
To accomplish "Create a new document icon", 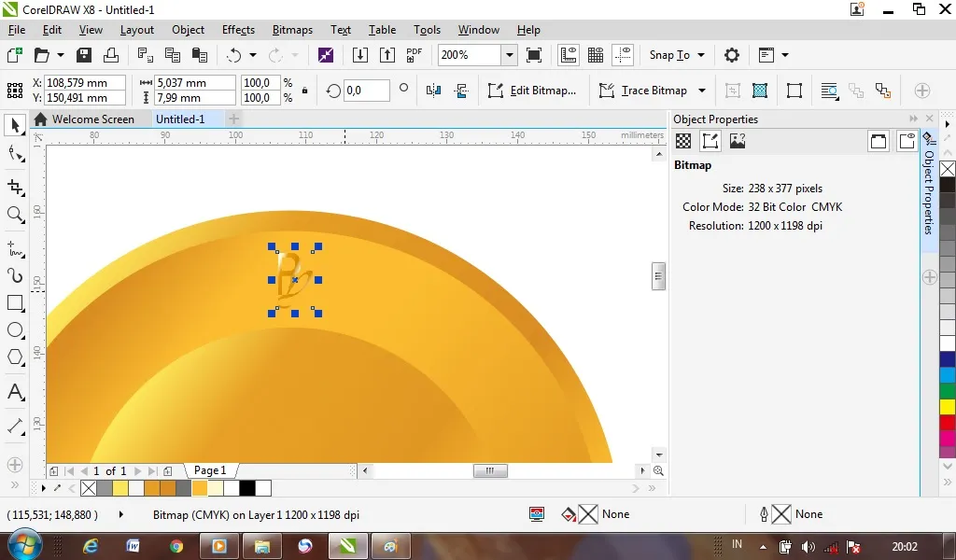I will [x=14, y=55].
